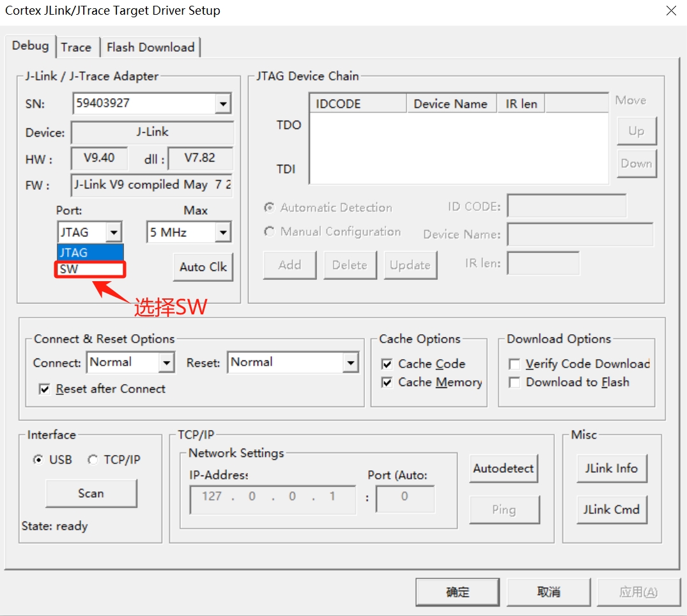Viewport: 687px width, 616px height.
Task: Open the Max clock speed dropdown
Action: click(222, 233)
